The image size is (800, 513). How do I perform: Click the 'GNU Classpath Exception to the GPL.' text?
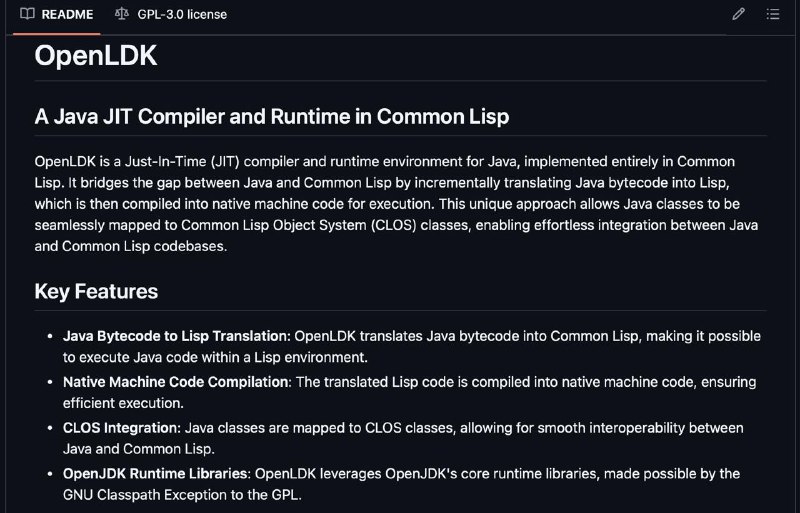182,495
